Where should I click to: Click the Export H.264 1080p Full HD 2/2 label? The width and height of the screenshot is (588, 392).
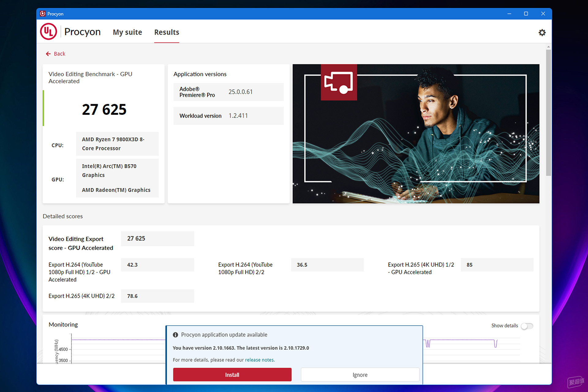pyautogui.click(x=245, y=268)
